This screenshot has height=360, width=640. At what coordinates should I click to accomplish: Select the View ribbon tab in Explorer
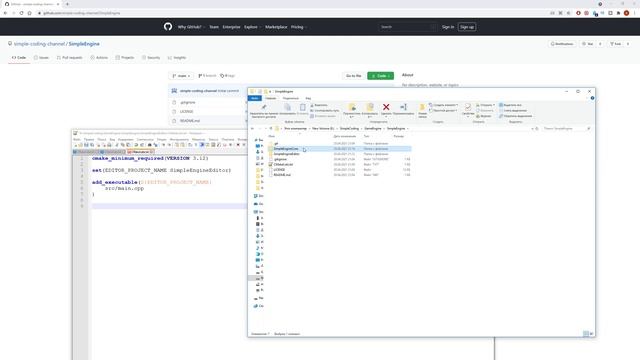click(308, 98)
